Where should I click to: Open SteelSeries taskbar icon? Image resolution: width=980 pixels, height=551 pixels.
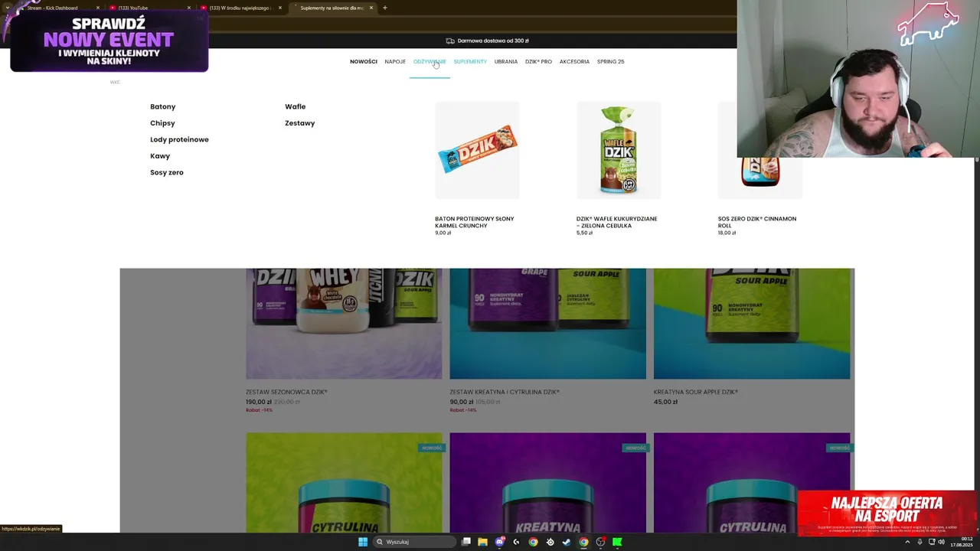click(x=550, y=542)
